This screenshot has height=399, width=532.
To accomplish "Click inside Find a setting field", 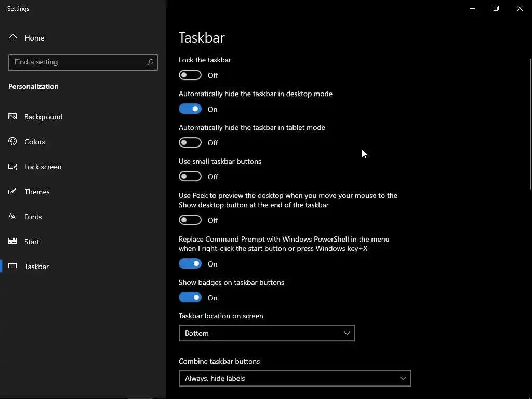I will [x=78, y=62].
